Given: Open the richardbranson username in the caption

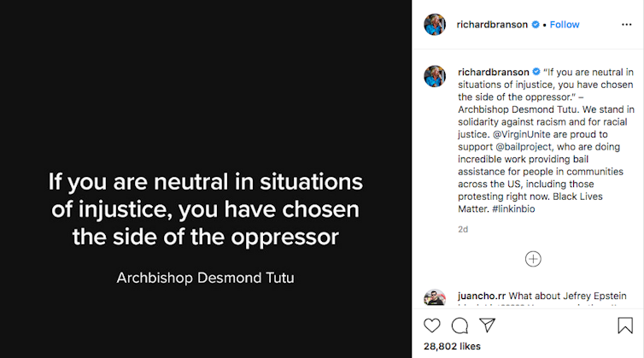Looking at the screenshot, I should tap(493, 73).
